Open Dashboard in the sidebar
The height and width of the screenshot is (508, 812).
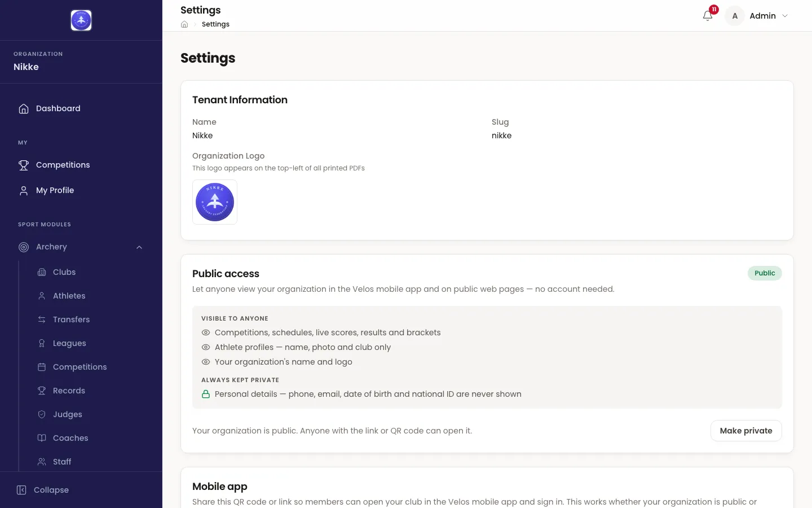81,108
